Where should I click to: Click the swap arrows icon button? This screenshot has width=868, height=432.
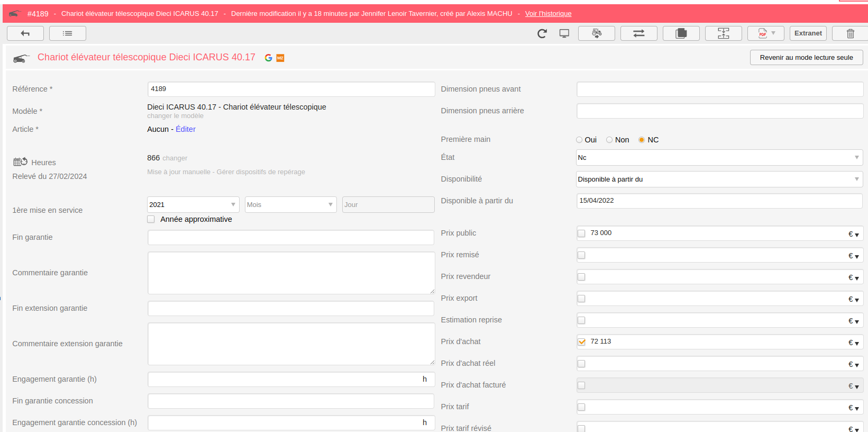pyautogui.click(x=639, y=33)
